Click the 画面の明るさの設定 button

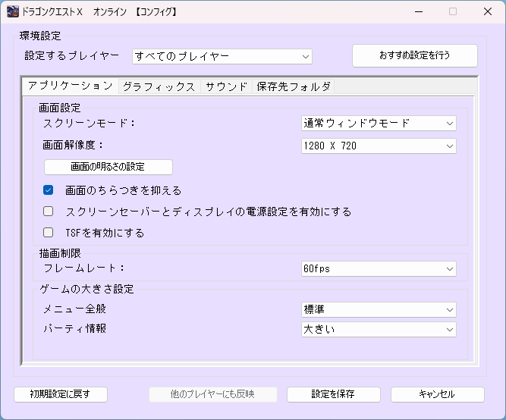(108, 167)
